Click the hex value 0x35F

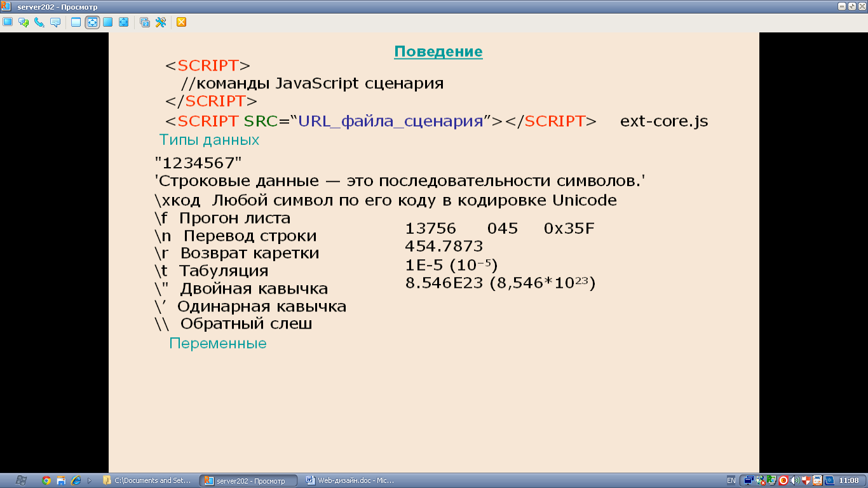(x=569, y=229)
